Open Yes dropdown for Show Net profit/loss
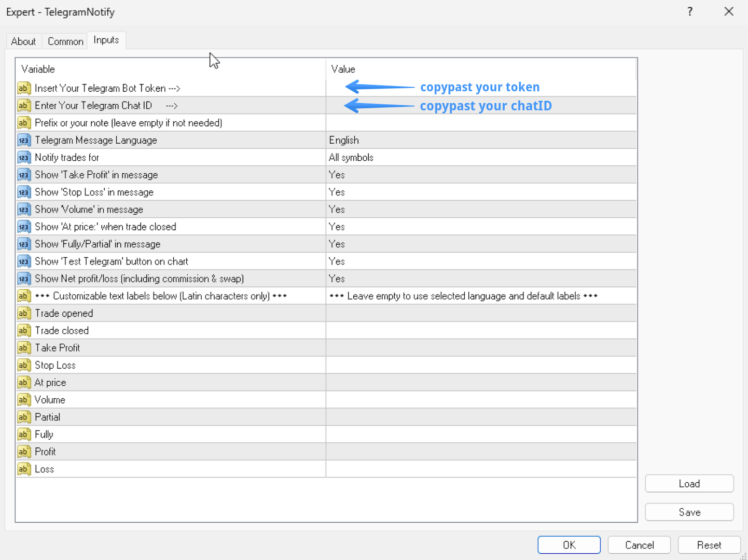748x560 pixels. tap(337, 279)
